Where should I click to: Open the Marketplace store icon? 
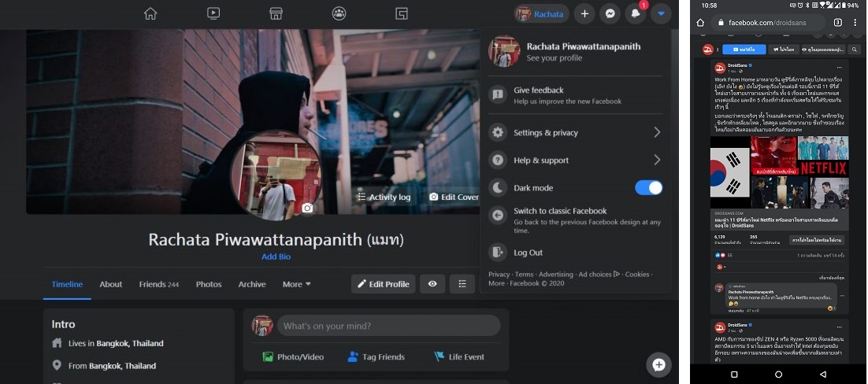[x=276, y=13]
